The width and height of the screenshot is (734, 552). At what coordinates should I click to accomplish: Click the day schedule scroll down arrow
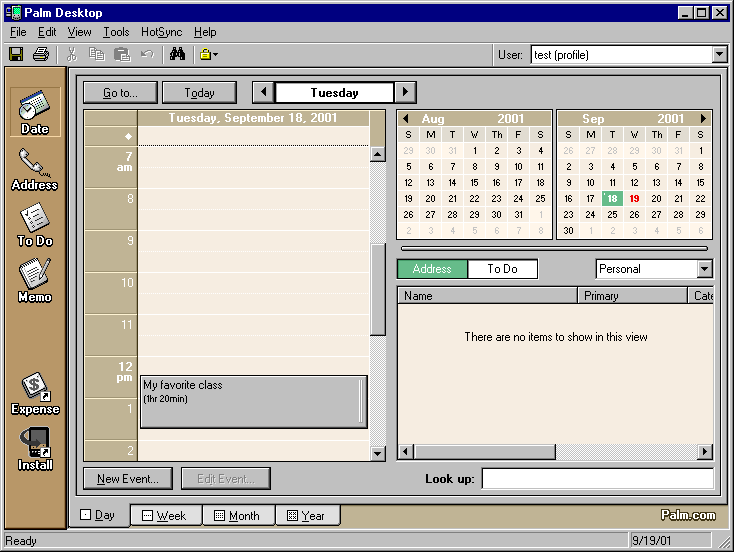(377, 453)
